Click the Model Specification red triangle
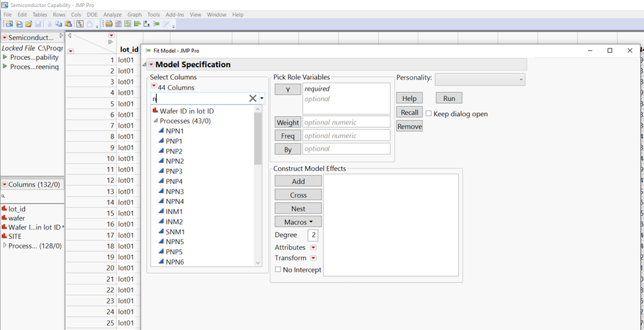 (151, 65)
